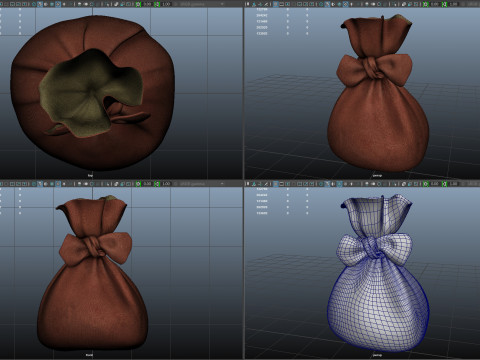Select the sack model in the front view
This screenshot has height=360, width=480.
[x=92, y=300]
